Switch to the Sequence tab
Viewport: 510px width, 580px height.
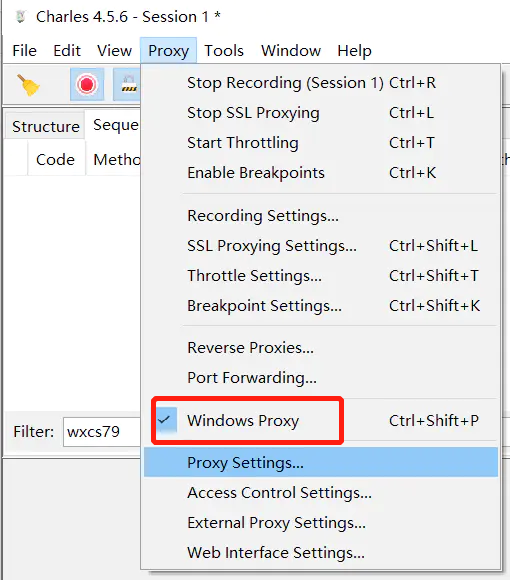(x=115, y=125)
